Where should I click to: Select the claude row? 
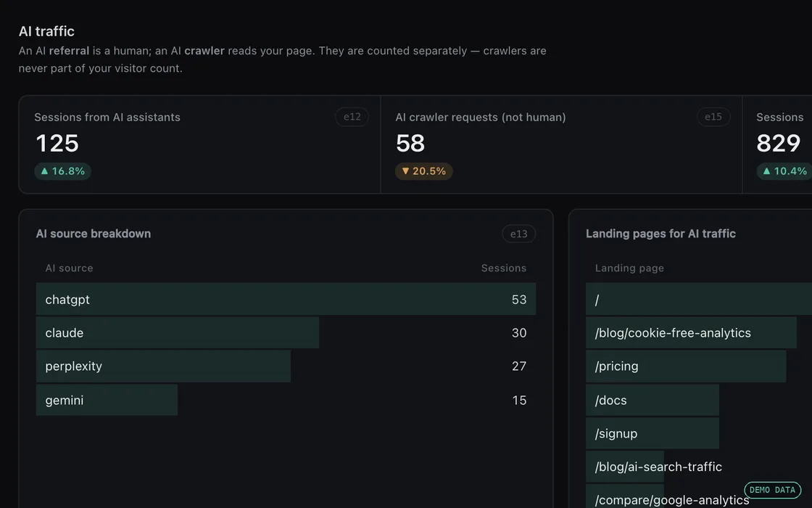[286, 333]
